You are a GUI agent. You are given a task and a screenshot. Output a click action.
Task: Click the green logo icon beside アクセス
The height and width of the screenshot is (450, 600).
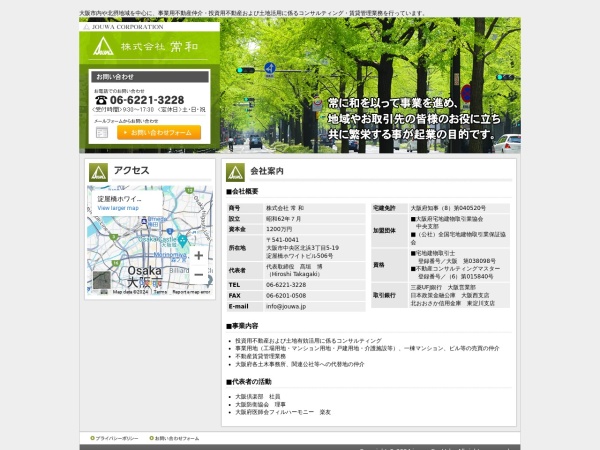[x=98, y=173]
